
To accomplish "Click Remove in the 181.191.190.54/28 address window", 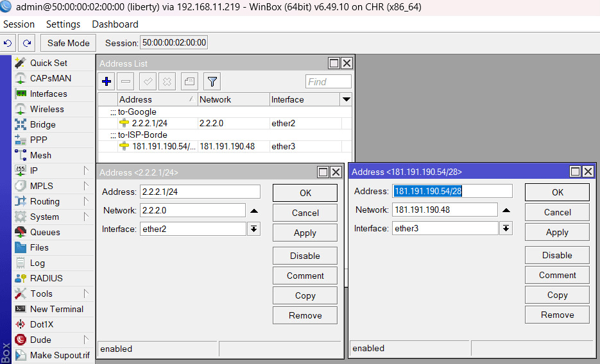I will click(557, 315).
